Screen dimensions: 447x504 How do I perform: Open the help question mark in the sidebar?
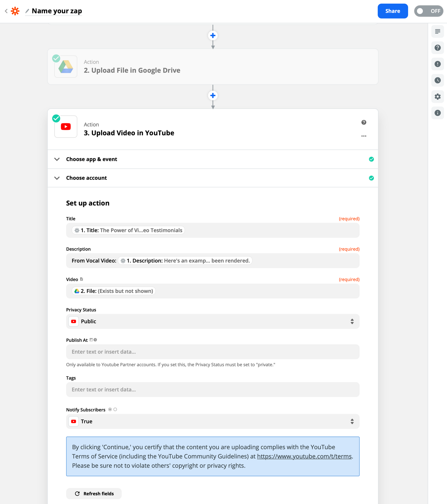(x=437, y=48)
